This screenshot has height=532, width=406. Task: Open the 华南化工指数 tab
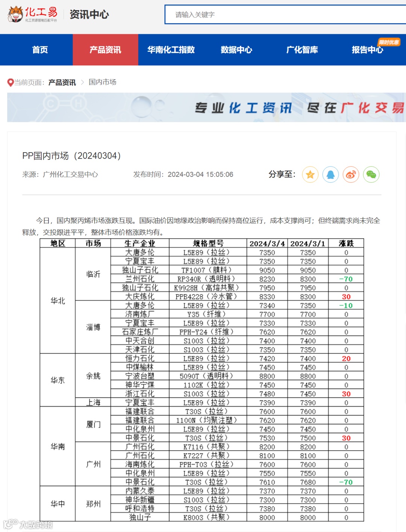171,50
